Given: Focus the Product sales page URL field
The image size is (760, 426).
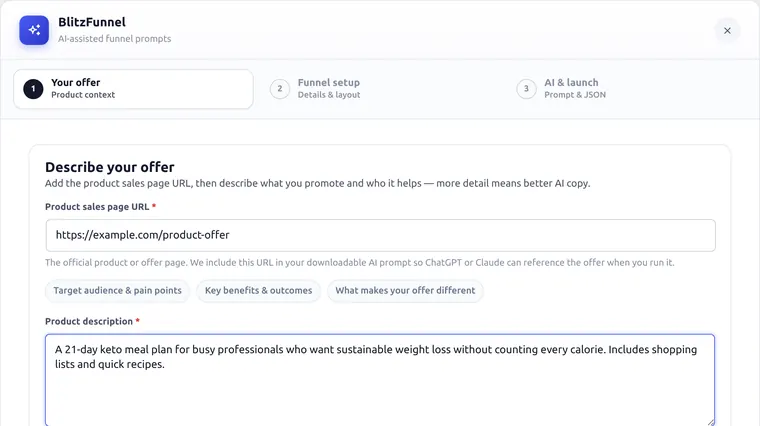Looking at the screenshot, I should pos(380,235).
